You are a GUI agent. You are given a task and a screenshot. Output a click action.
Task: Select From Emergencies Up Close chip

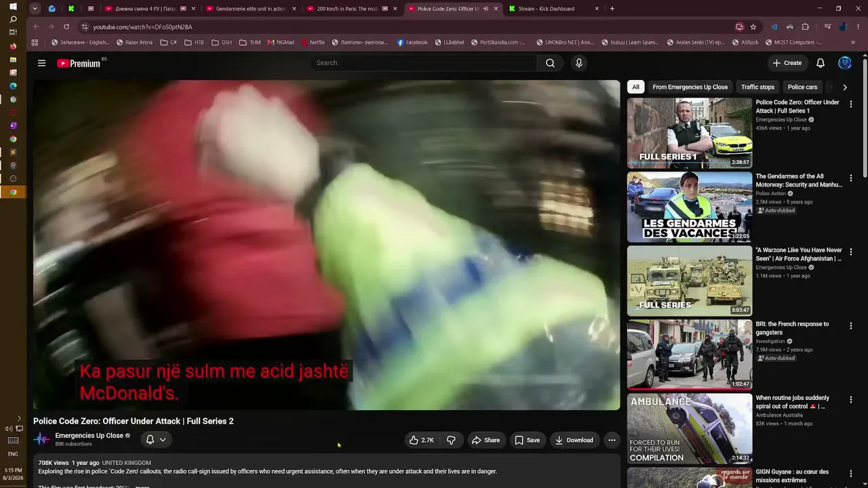(x=690, y=87)
